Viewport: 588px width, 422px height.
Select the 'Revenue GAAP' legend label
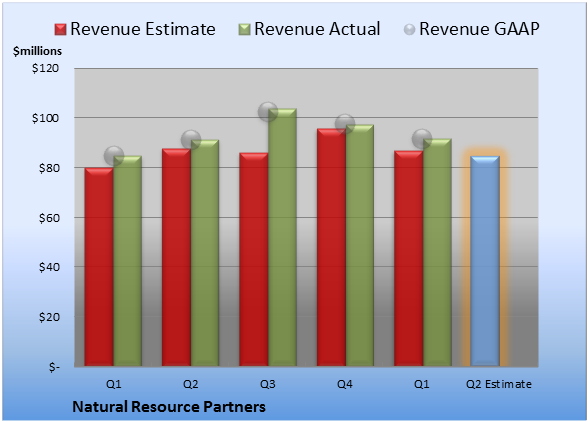(479, 29)
